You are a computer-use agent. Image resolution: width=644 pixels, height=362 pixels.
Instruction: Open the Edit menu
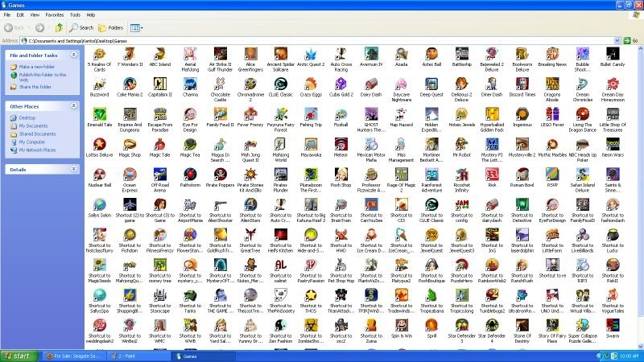(x=20, y=14)
